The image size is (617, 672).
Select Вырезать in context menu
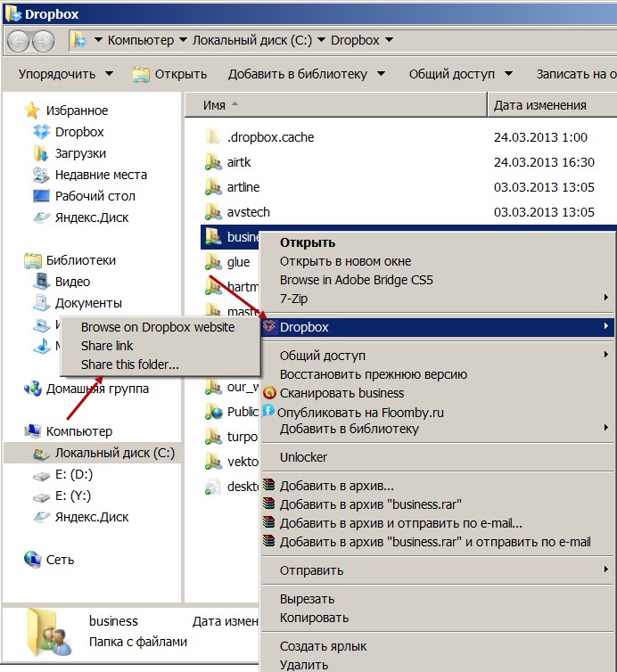click(x=307, y=599)
